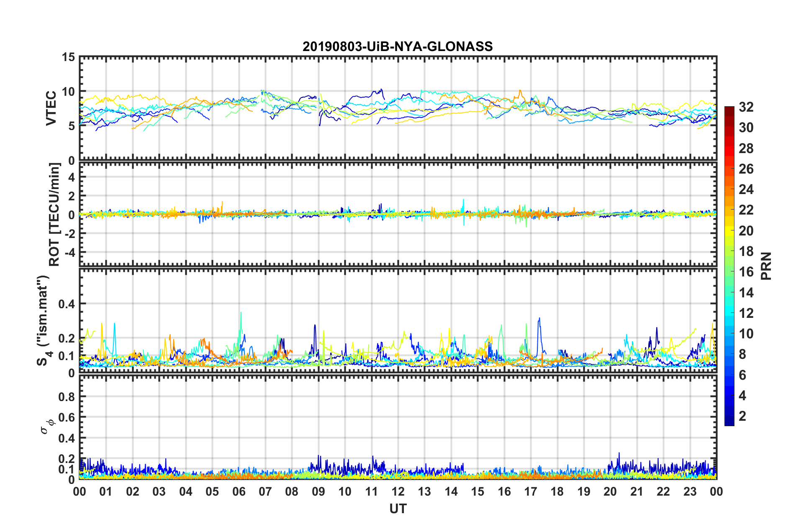
Task: Click the "0.4" tick label on the S4 axis
Action: (x=67, y=304)
